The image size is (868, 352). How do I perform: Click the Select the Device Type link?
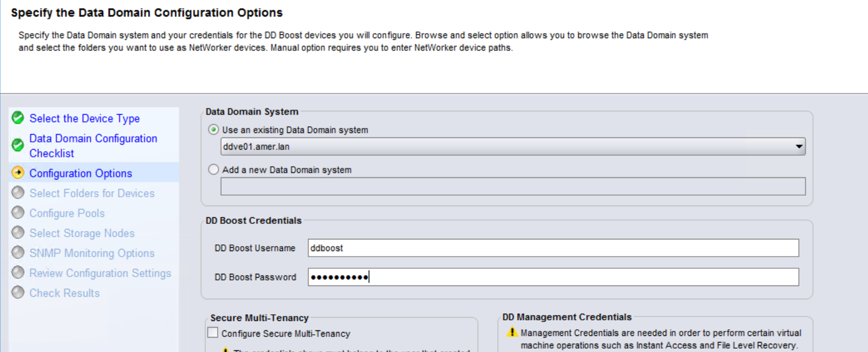(84, 118)
